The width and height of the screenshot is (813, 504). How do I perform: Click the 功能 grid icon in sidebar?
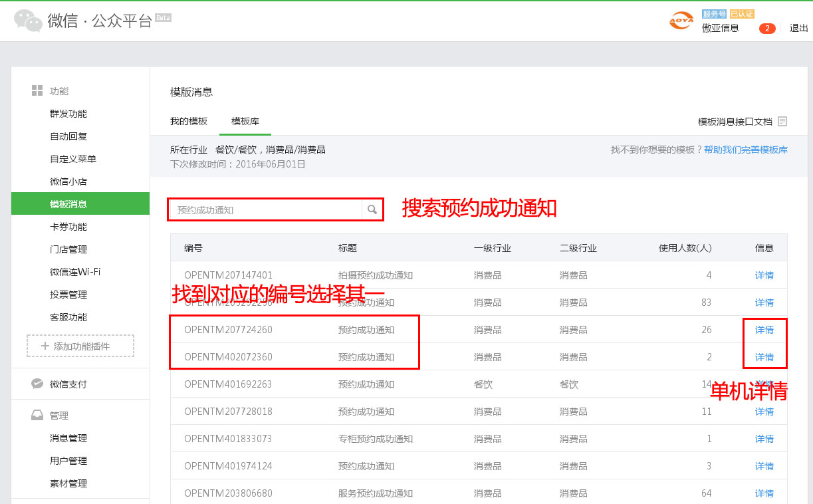pyautogui.click(x=37, y=91)
